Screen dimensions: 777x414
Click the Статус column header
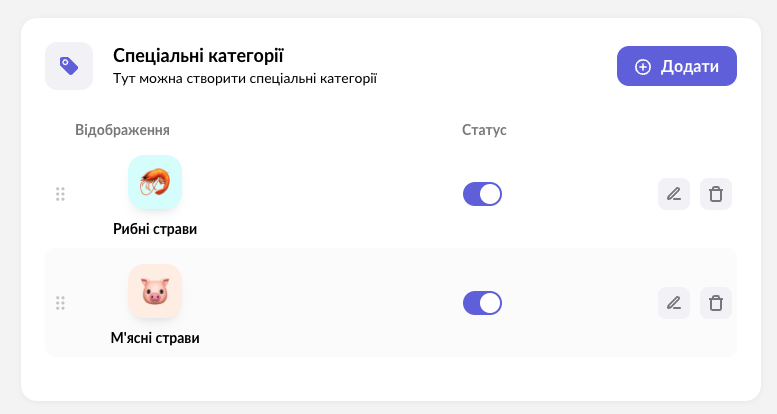pos(485,130)
